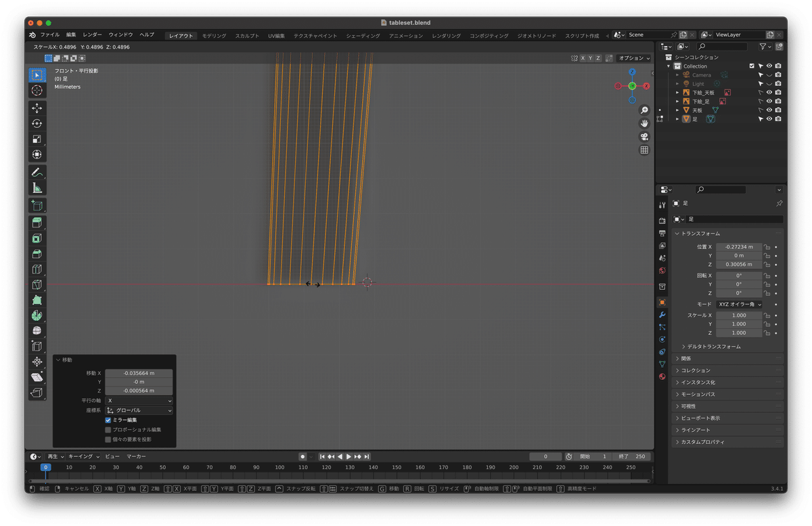Screen dimensions: 812x526
Task: Select the Add Cube tool
Action: coord(37,206)
